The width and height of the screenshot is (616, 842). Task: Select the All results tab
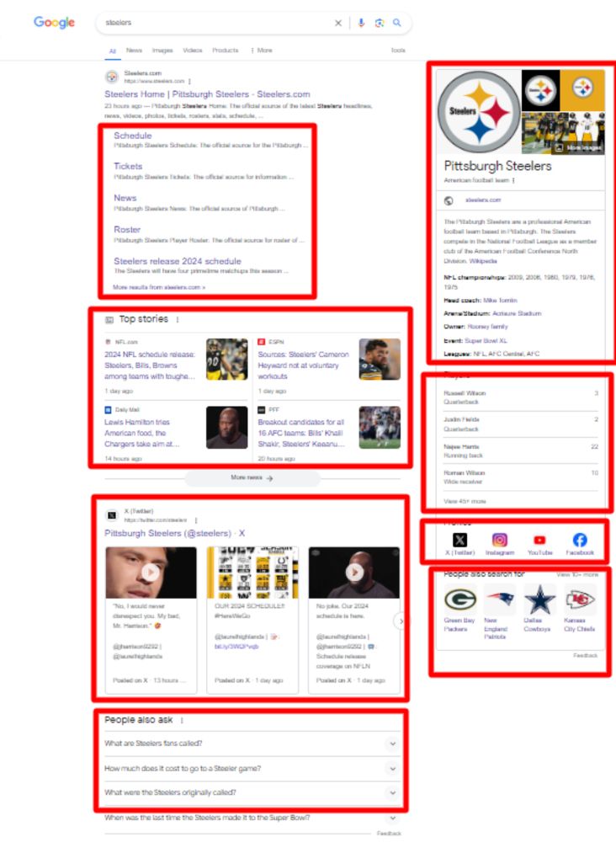tap(112, 51)
